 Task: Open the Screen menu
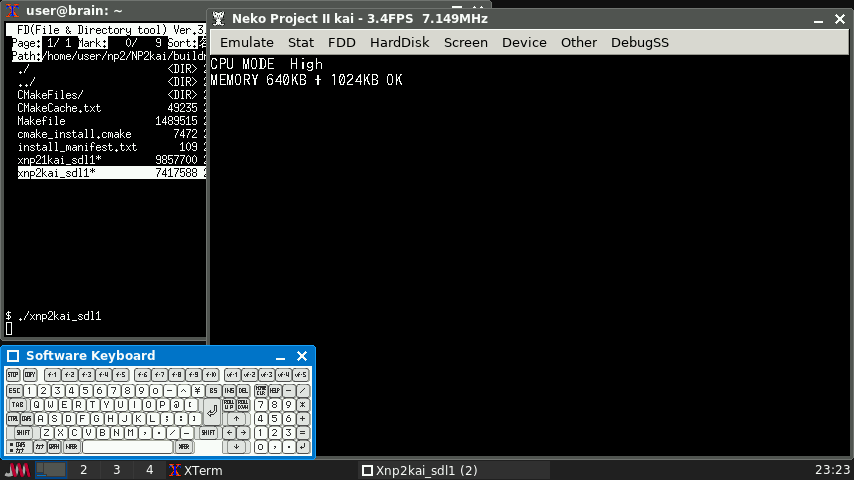[466, 42]
